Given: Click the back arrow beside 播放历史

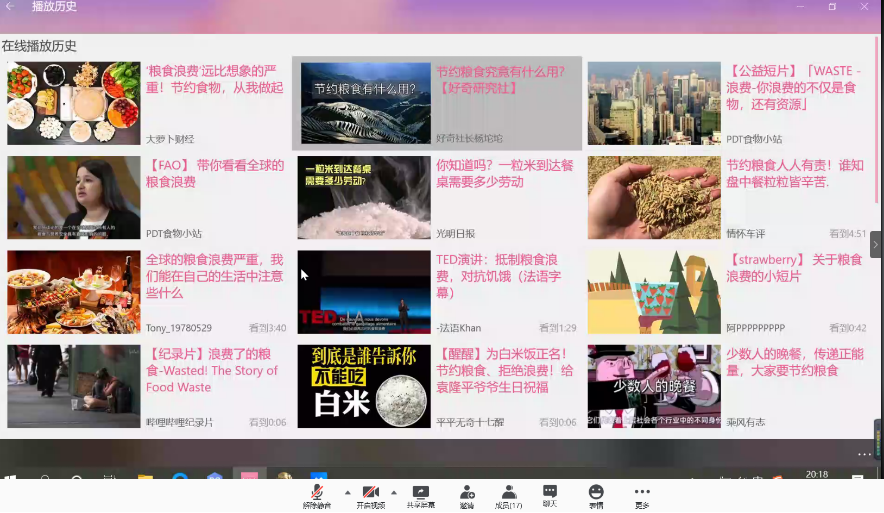Looking at the screenshot, I should tap(10, 7).
